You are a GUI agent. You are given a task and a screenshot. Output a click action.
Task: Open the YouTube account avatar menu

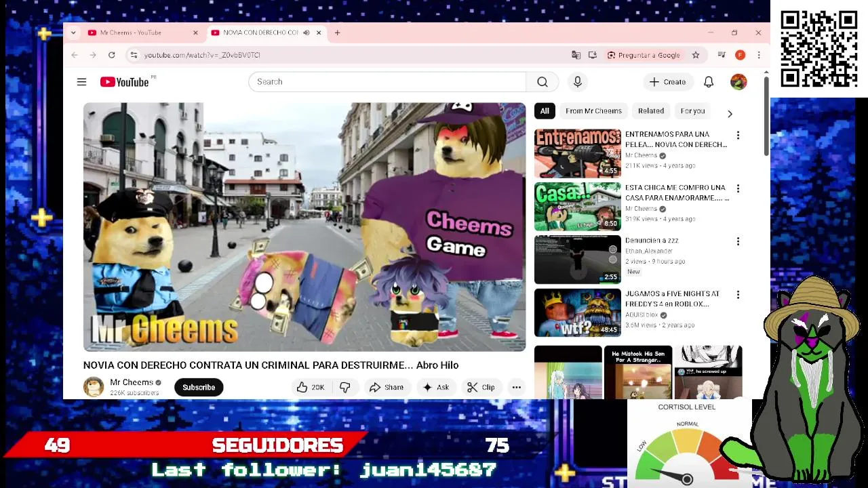(738, 82)
